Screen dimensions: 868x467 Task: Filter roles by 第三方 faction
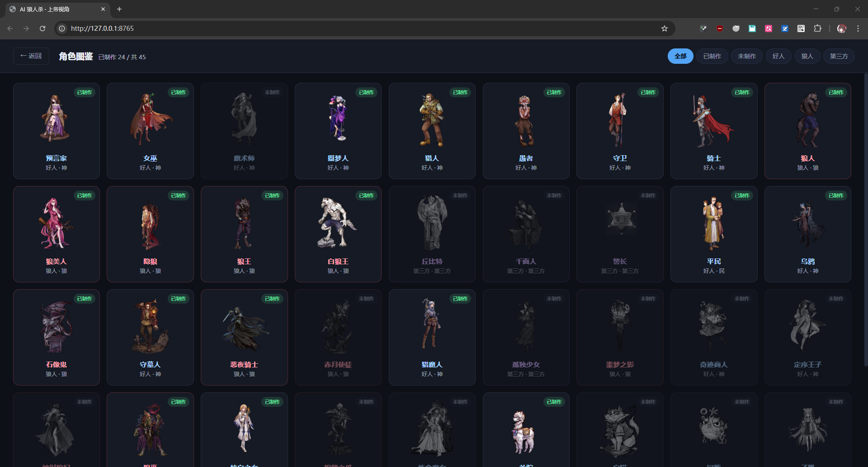click(839, 56)
